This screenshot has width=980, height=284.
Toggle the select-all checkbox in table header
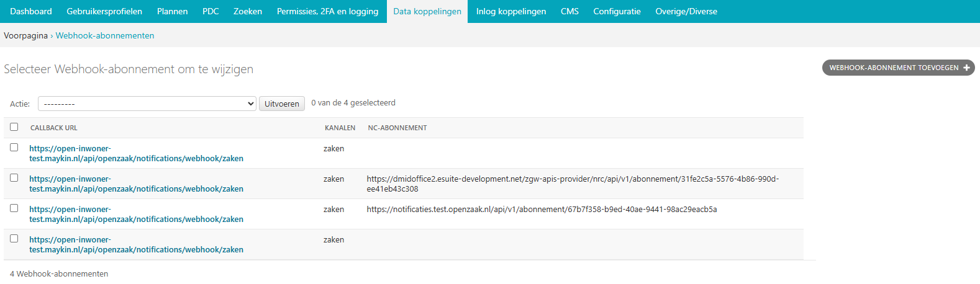point(14,127)
